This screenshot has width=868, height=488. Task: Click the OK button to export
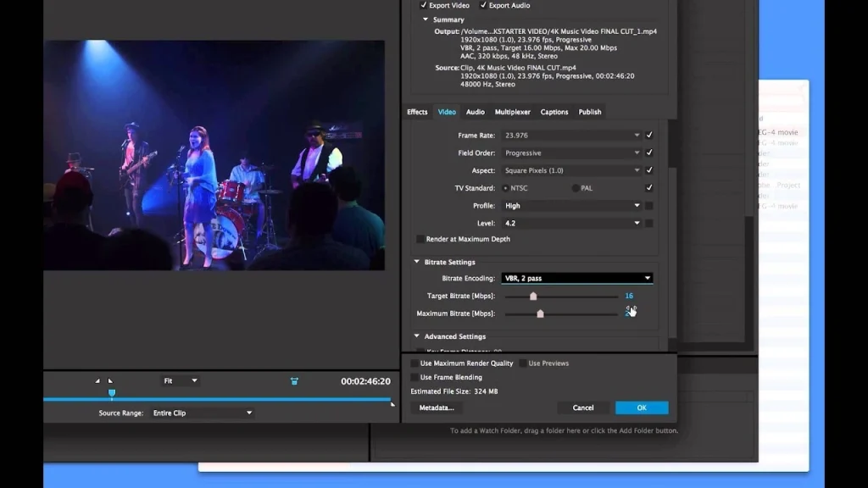tap(641, 408)
